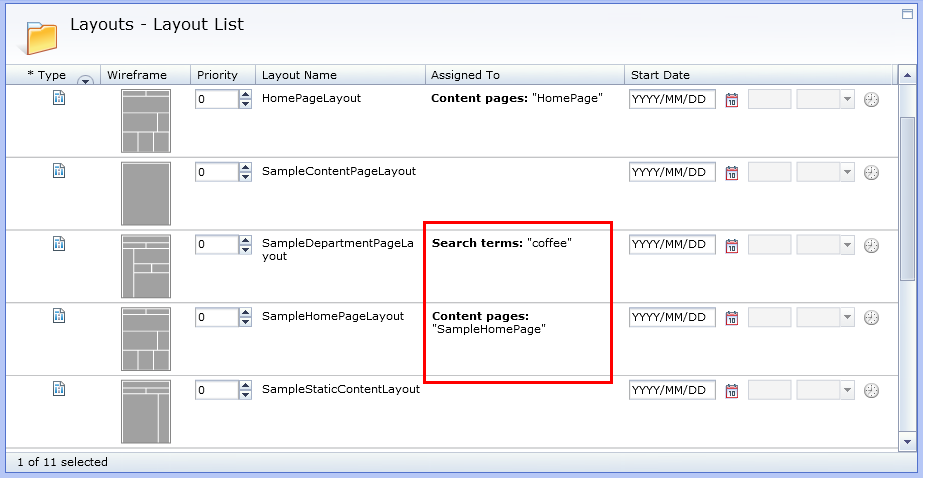The image size is (925, 478).
Task: Click the clock icon in SampleHomePageLayout row
Action: tap(871, 318)
